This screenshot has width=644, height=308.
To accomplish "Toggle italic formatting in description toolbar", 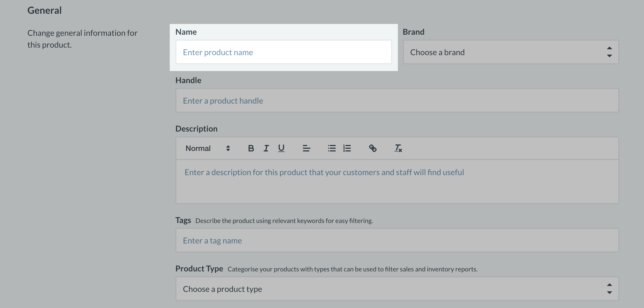I will (266, 148).
